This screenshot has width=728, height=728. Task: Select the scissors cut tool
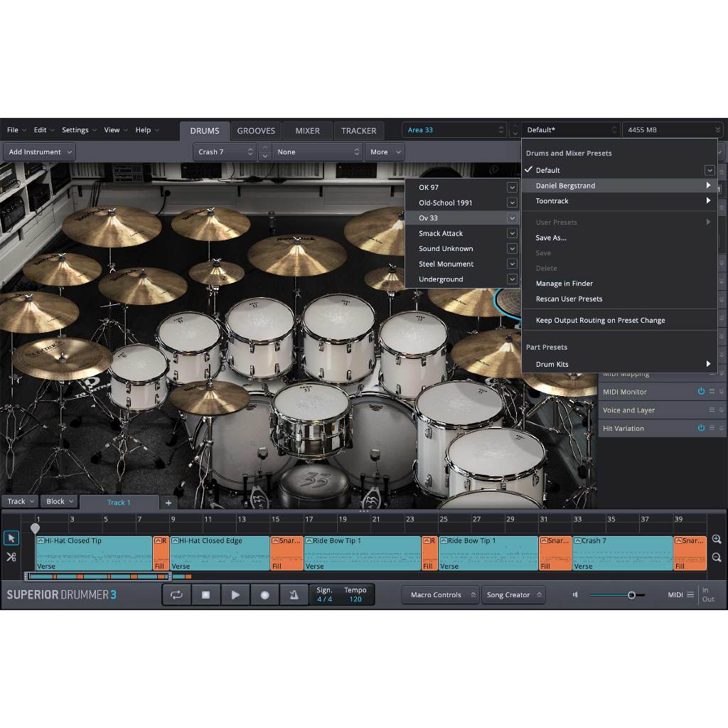11,557
